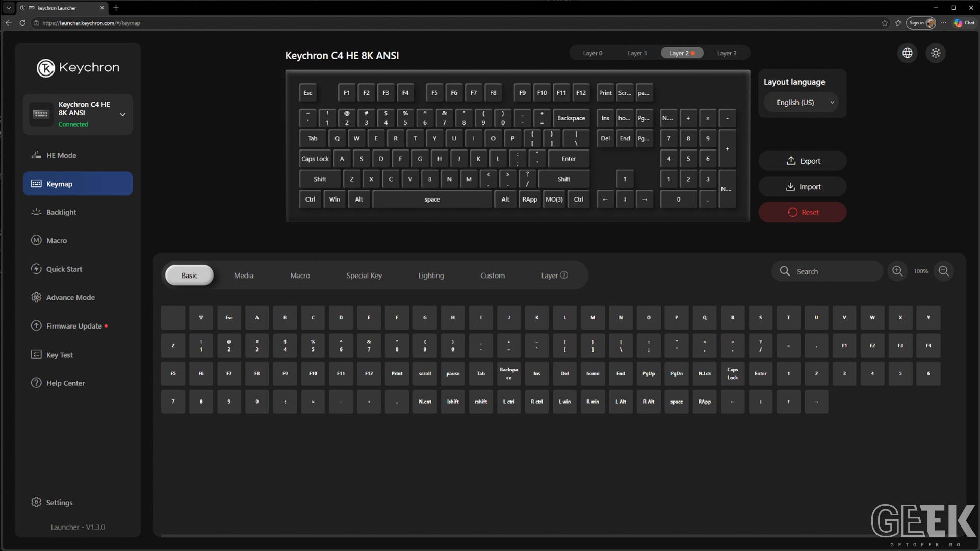This screenshot has width=980, height=551.
Task: Open the Macro page in the sidebar
Action: [x=78, y=240]
